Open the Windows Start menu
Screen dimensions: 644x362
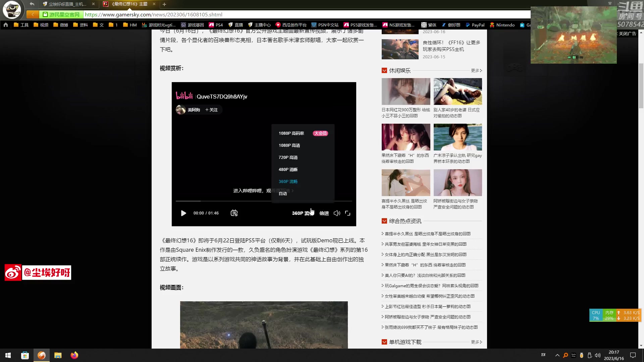tap(8, 355)
